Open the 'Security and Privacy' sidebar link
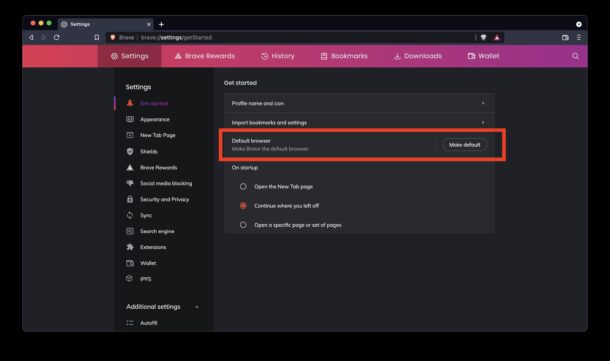This screenshot has height=361, width=610. pyautogui.click(x=165, y=199)
